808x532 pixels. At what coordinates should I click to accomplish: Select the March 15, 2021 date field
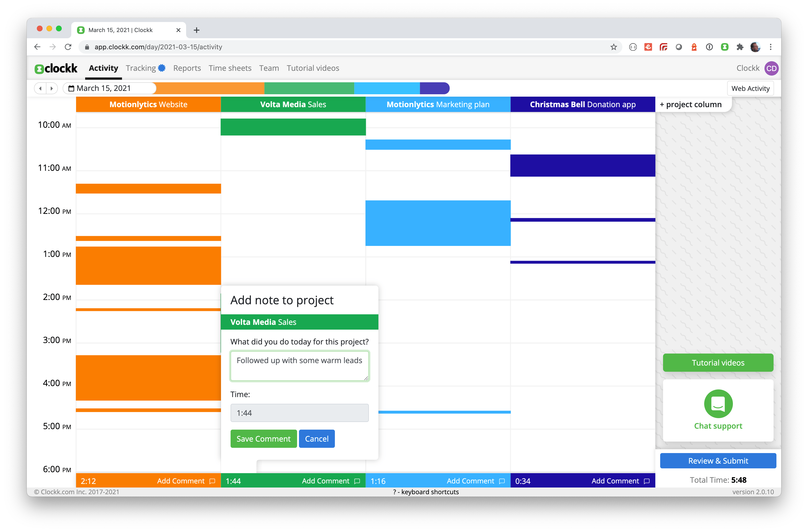coord(109,88)
